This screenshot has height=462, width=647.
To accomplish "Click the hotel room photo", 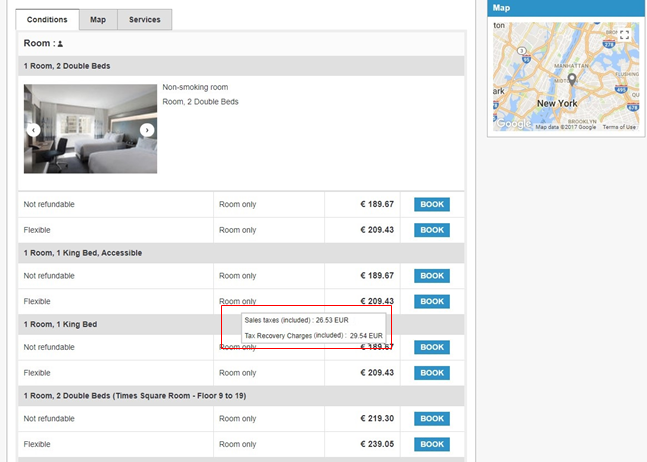I will (90, 128).
